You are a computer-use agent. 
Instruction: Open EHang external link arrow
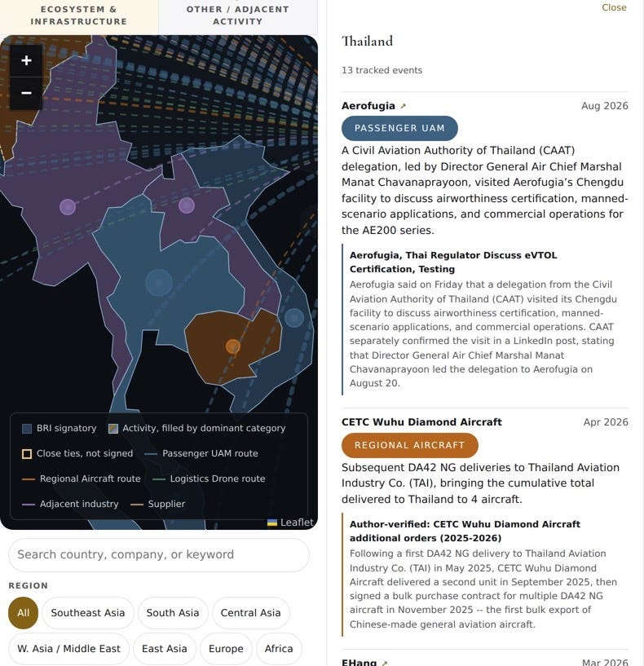(x=385, y=662)
